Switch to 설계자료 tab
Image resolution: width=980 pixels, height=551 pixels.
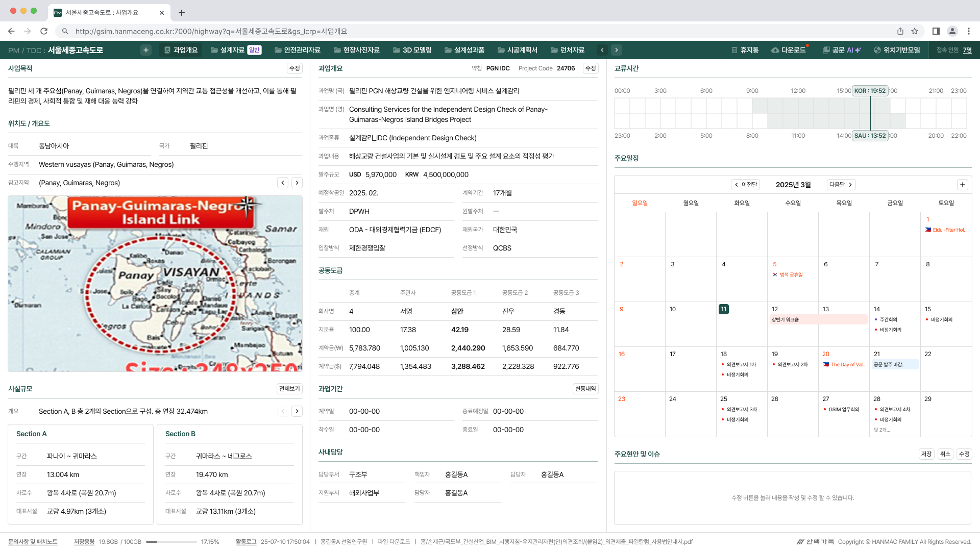tap(232, 50)
